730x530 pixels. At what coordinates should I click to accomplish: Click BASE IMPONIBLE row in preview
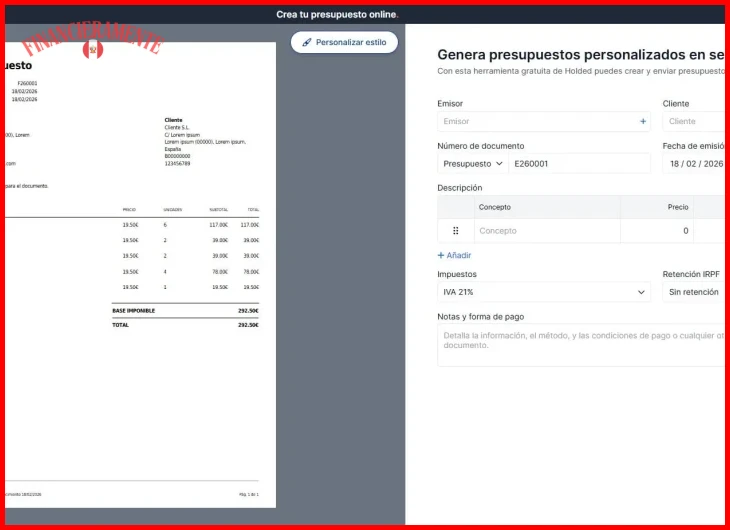[185, 311]
